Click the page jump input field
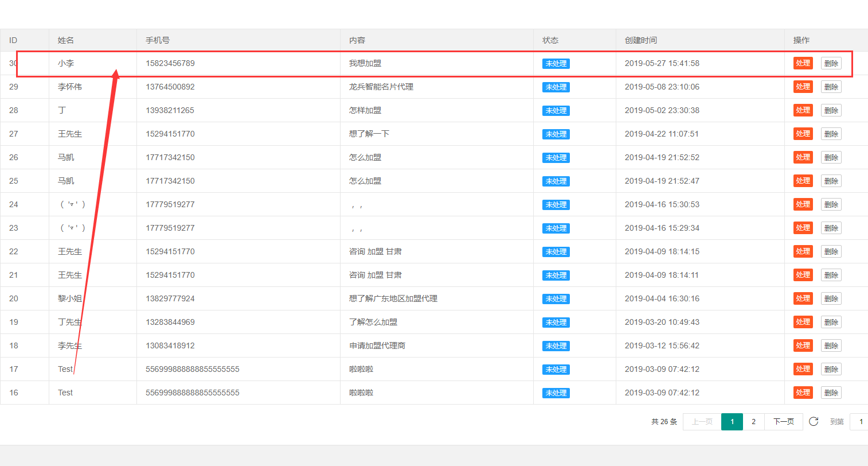Viewport: 868px width, 466px height. 859,422
